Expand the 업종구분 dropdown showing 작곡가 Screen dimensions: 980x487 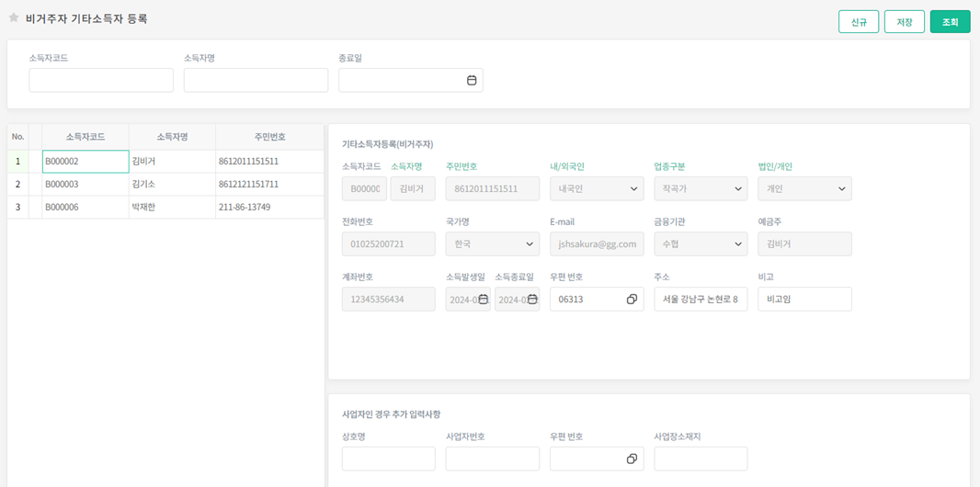(701, 188)
